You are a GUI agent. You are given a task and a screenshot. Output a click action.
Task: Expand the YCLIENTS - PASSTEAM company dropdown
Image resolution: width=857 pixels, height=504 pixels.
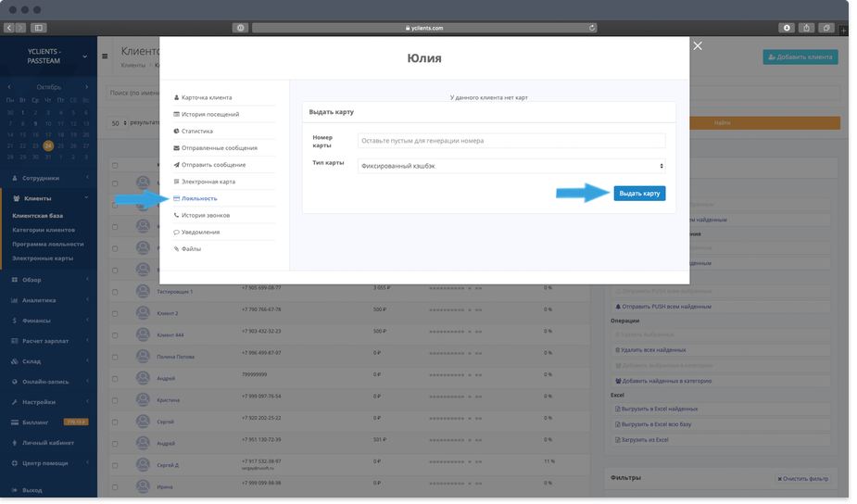tap(84, 57)
